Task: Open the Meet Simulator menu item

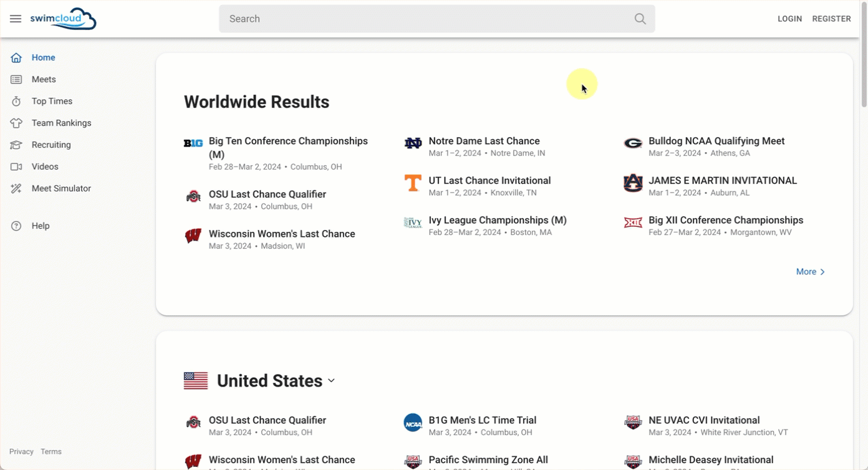Action: (61, 188)
